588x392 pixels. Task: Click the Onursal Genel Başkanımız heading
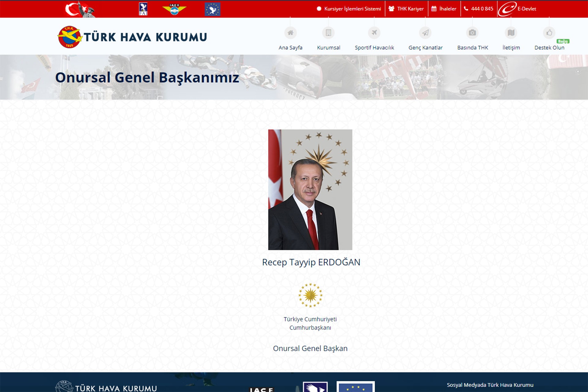click(x=147, y=77)
